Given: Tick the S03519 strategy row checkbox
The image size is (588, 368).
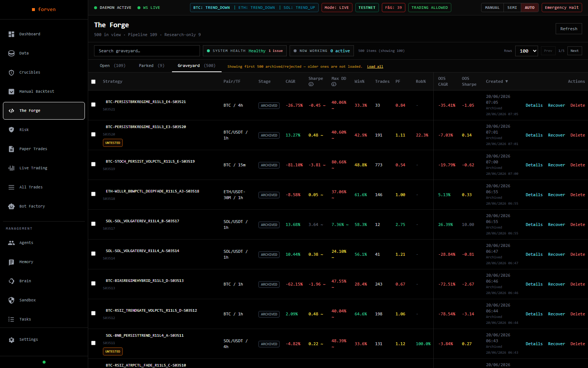Looking at the screenshot, I should [93, 164].
